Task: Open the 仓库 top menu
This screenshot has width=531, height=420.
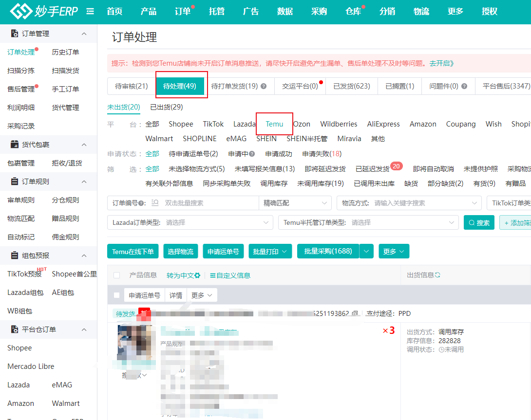Action: pyautogui.click(x=353, y=12)
